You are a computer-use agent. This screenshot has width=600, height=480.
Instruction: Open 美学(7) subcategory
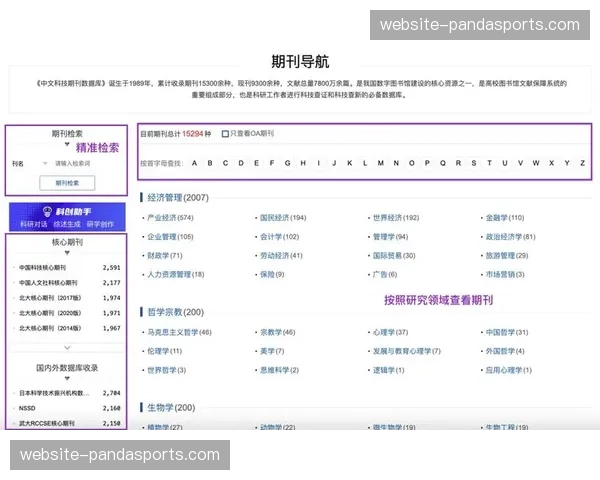point(272,351)
